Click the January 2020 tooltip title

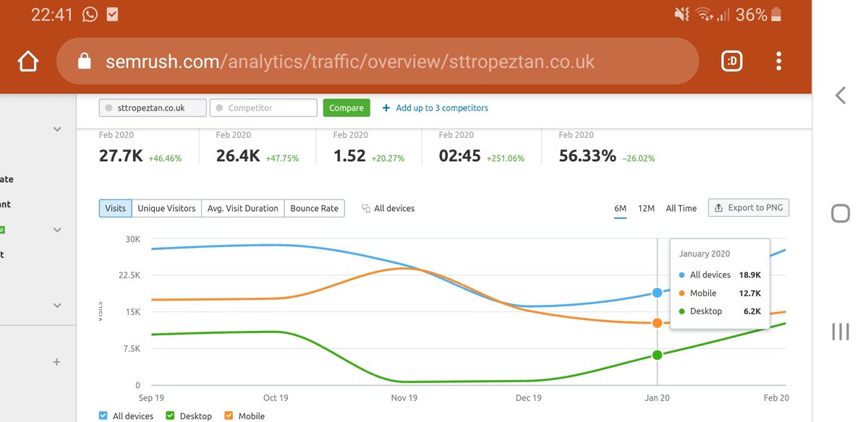click(x=705, y=254)
